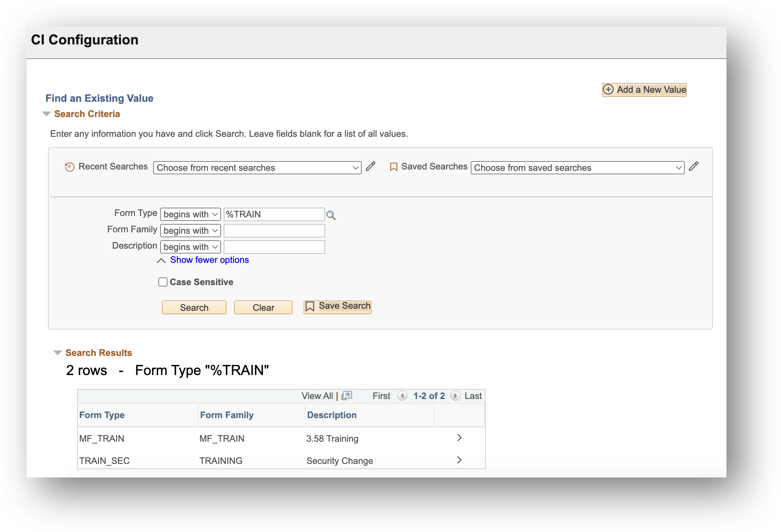The height and width of the screenshot is (532, 781).
Task: Click the Show fewer options link
Action: coord(209,260)
